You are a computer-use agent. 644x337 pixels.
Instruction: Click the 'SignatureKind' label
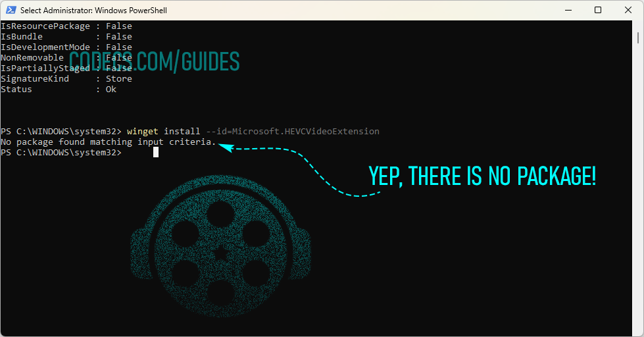(x=35, y=79)
